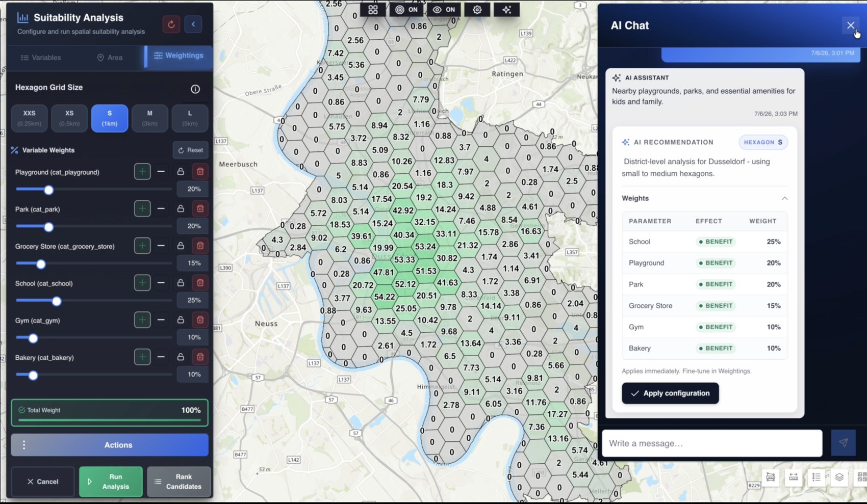Screen dimensions: 867x504
Task: Open the Actions menu
Action: click(110, 445)
